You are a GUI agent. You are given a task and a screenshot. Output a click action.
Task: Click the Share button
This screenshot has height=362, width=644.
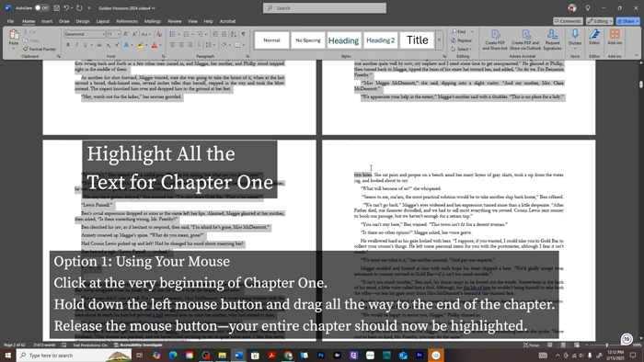point(628,21)
